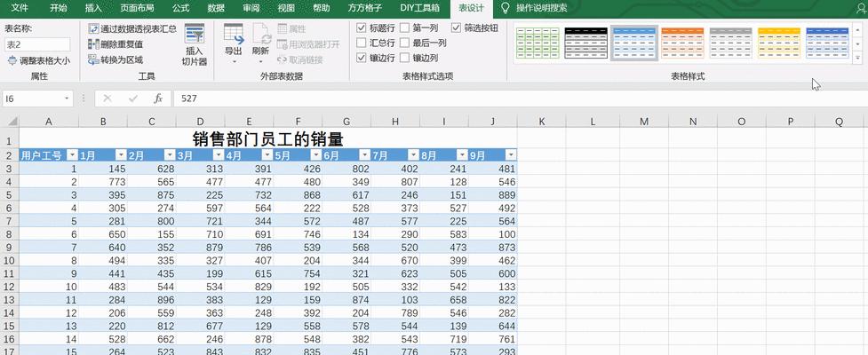
Task: Open filter dropdown for 5月 column
Action: (x=316, y=155)
